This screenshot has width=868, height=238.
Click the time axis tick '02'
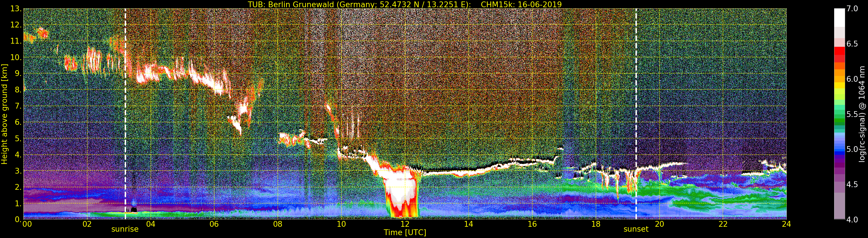[87, 224]
